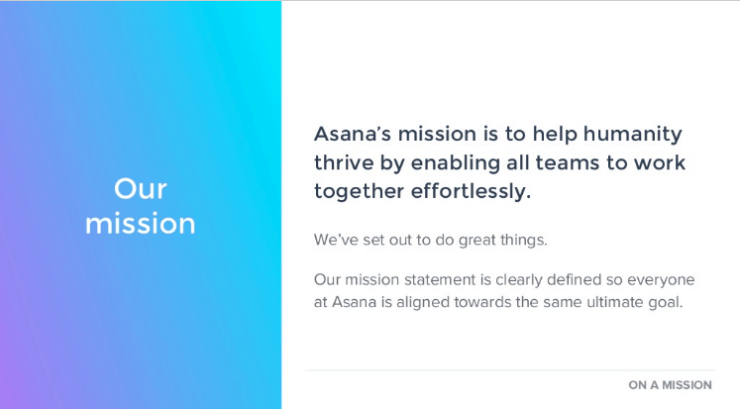The image size is (740, 409).
Task: Click the "ON A MISSION" footer label
Action: tap(670, 385)
